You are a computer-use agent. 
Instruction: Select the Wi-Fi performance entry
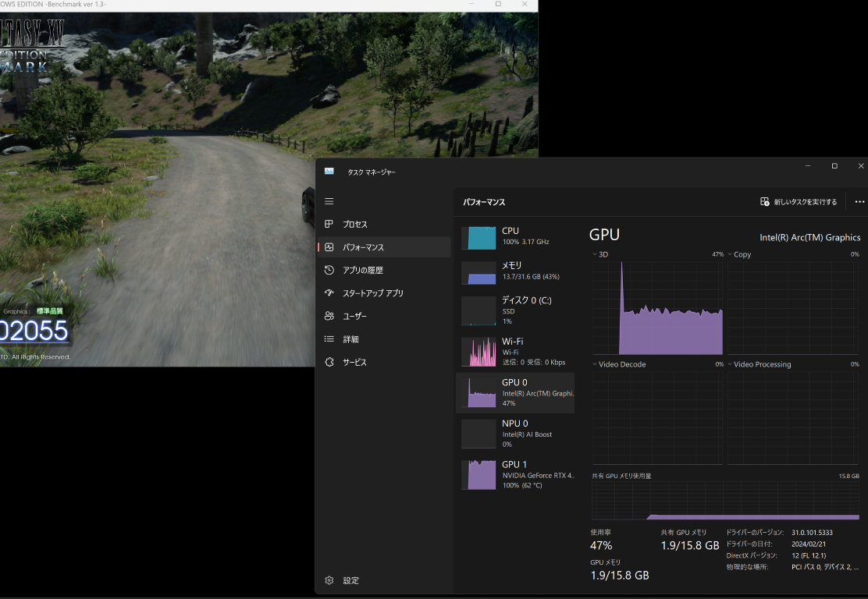pos(515,351)
